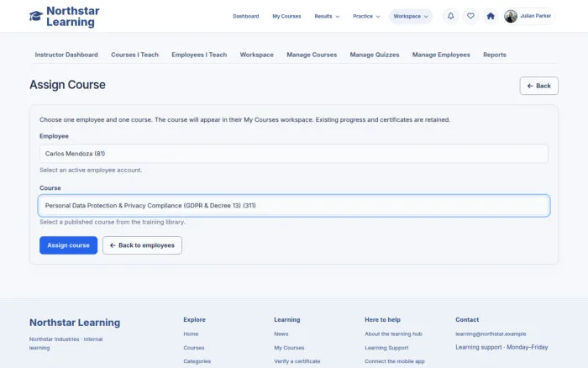Open the notifications bell
The width and height of the screenshot is (588, 368).
tap(451, 16)
